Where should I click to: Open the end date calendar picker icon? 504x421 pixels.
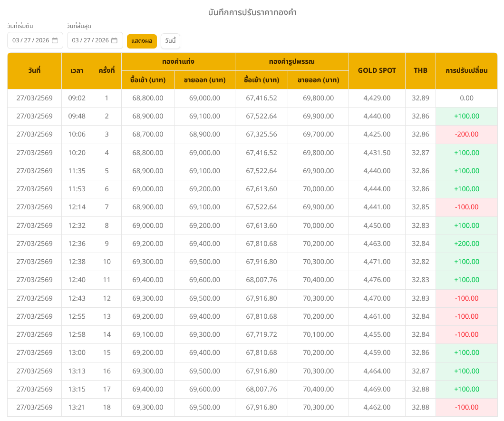pyautogui.click(x=114, y=40)
